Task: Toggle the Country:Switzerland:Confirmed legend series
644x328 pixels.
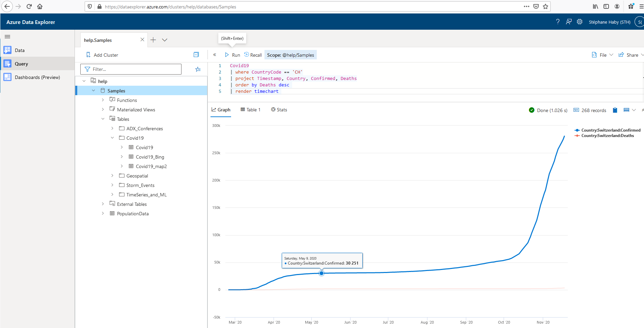Action: pos(608,130)
